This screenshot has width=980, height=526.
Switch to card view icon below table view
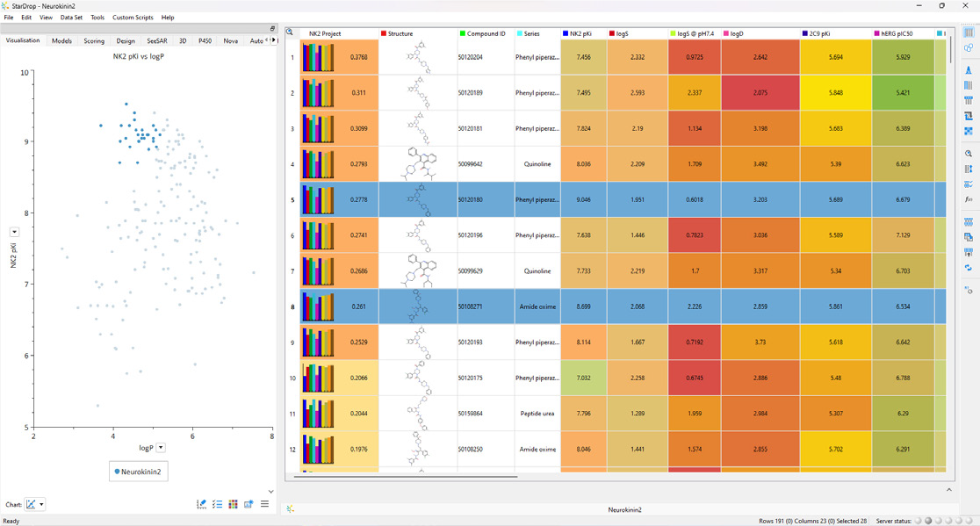coord(969,48)
